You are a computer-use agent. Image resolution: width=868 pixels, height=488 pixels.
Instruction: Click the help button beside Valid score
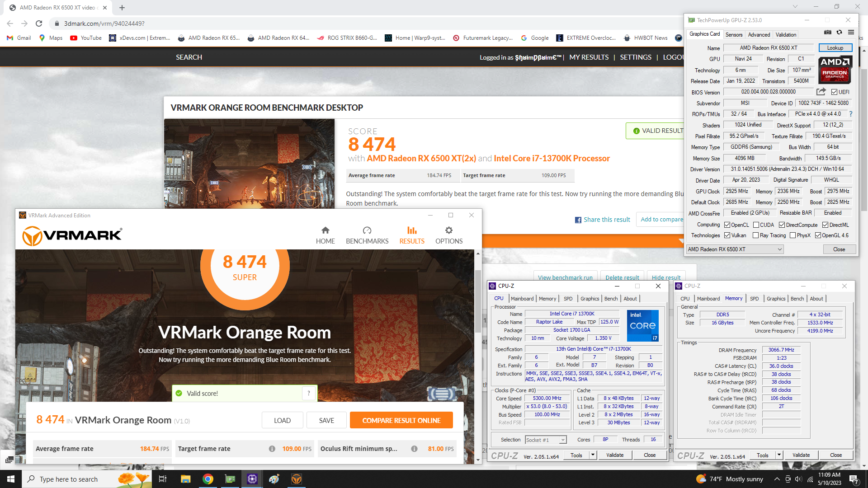click(309, 393)
